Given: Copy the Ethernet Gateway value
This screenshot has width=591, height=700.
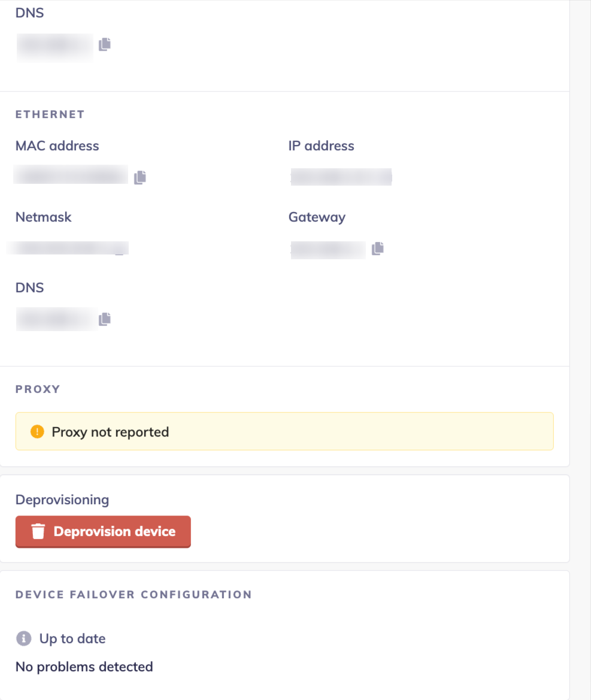Looking at the screenshot, I should (x=377, y=249).
